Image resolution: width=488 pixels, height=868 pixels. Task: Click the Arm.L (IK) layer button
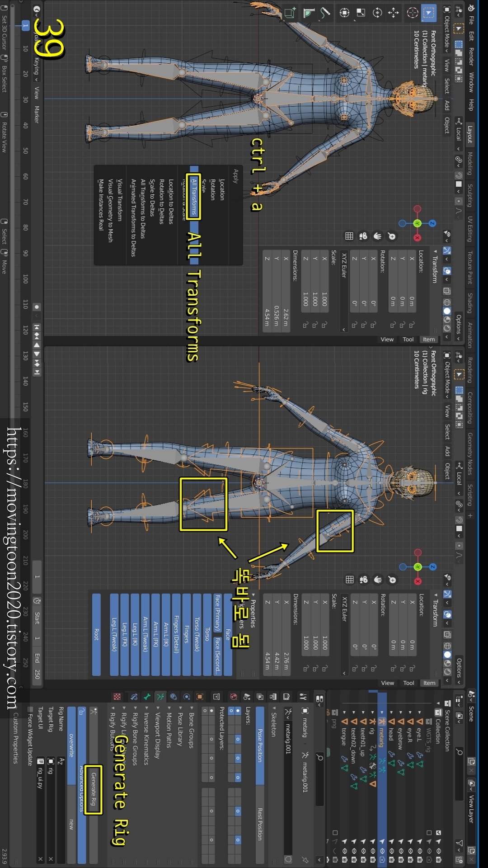coord(166,635)
